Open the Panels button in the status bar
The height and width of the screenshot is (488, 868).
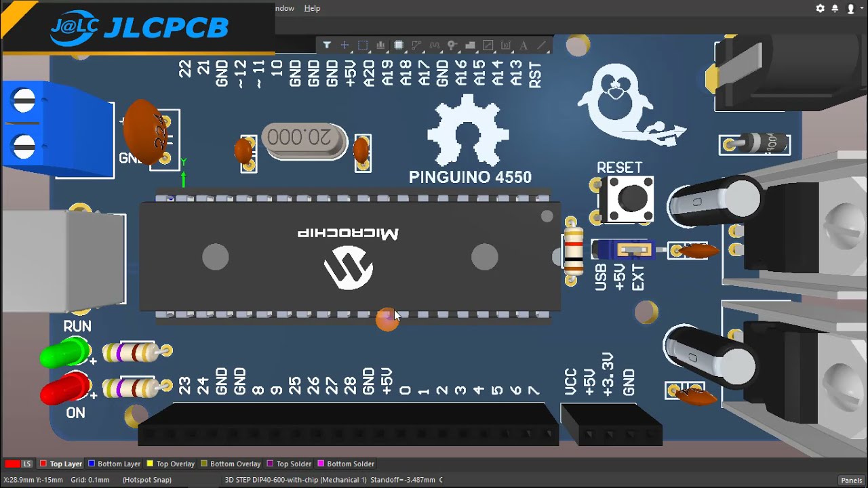[x=851, y=480]
